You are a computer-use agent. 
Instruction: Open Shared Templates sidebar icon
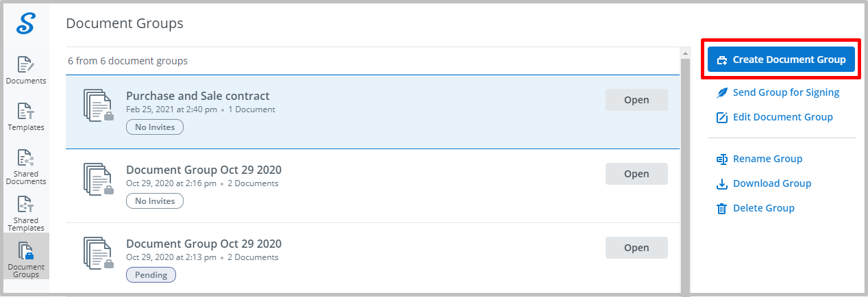coord(25,213)
